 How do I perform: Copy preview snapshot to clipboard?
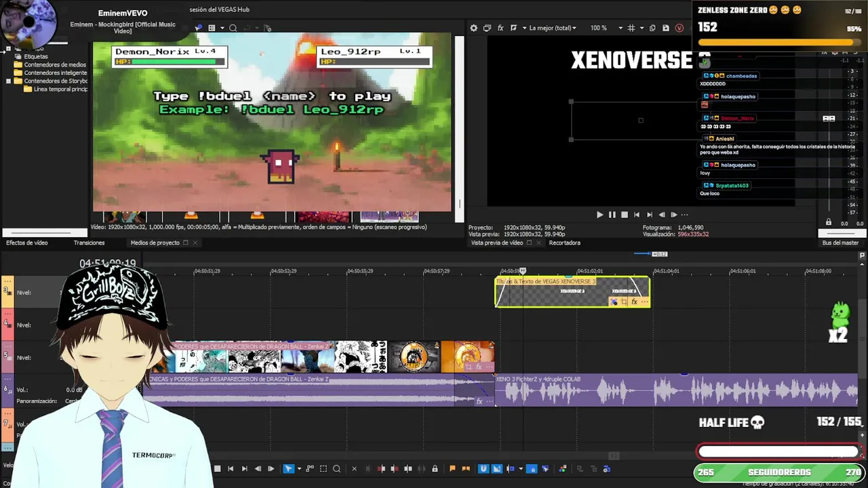652,28
